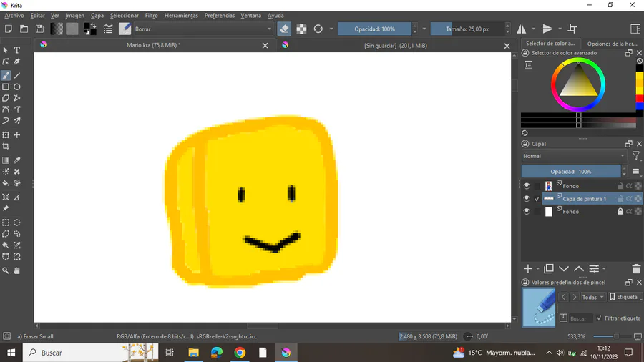Select the Move tool
Screen dimensions: 644x362
(17, 135)
